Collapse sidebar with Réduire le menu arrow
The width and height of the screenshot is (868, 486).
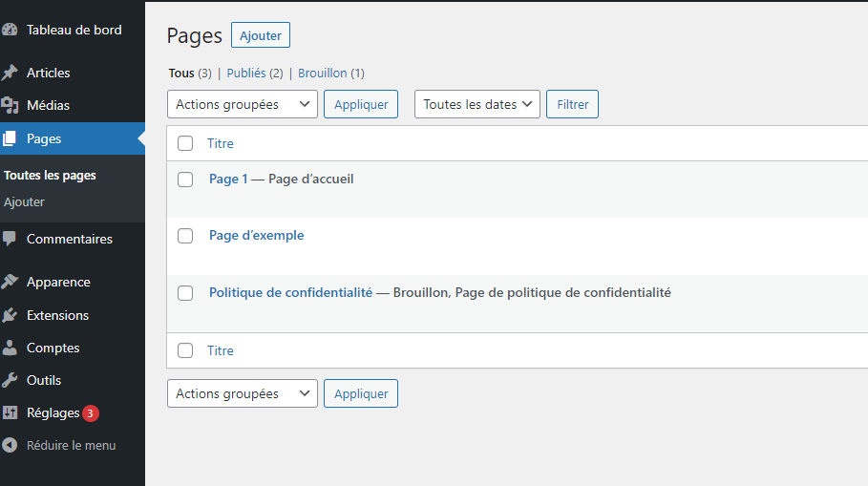11,445
